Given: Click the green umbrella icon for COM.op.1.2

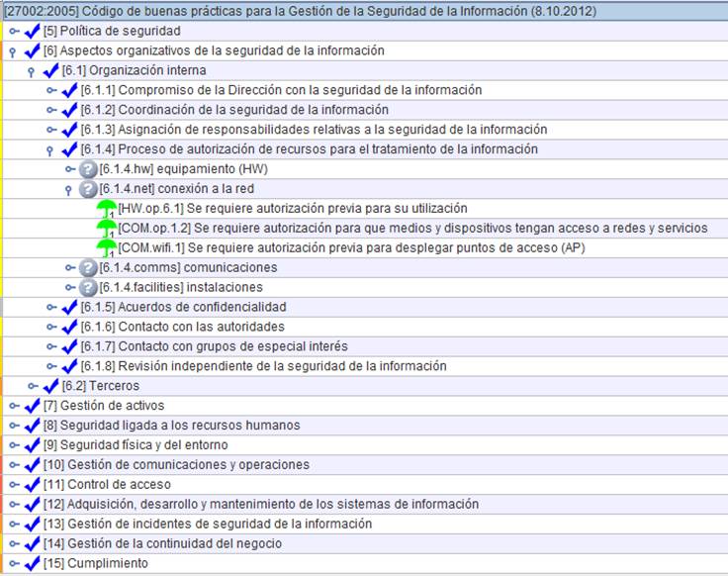Looking at the screenshot, I should click(106, 229).
